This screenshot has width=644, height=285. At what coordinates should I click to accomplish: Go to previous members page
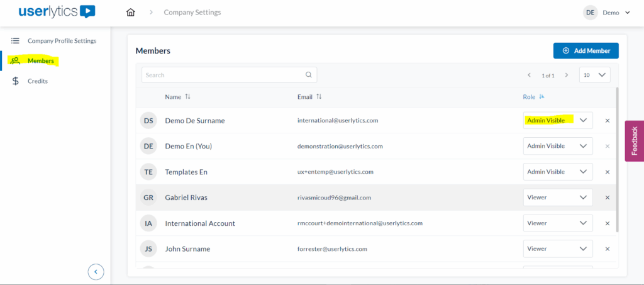529,75
